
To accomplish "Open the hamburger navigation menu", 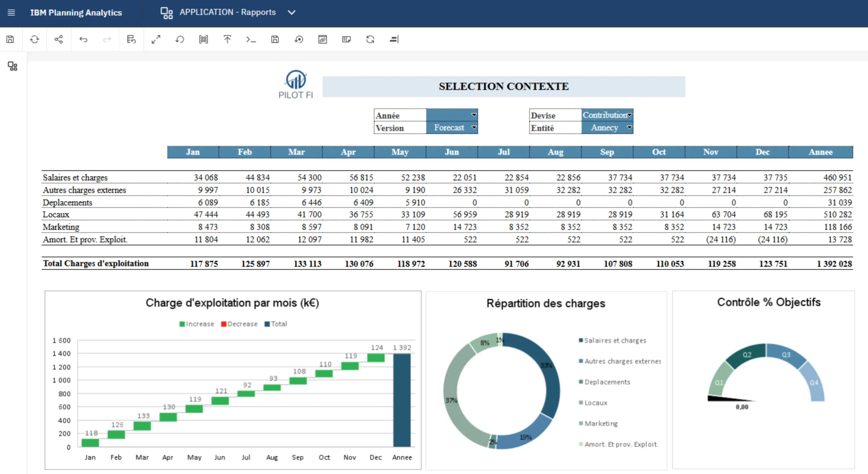I will tap(11, 13).
